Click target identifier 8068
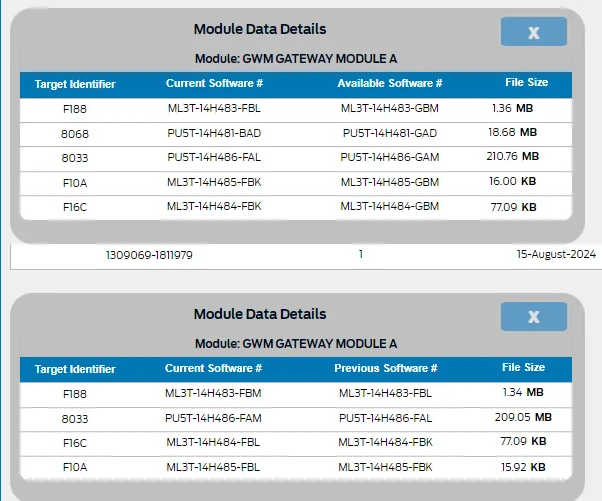The width and height of the screenshot is (602, 501). coord(75,134)
